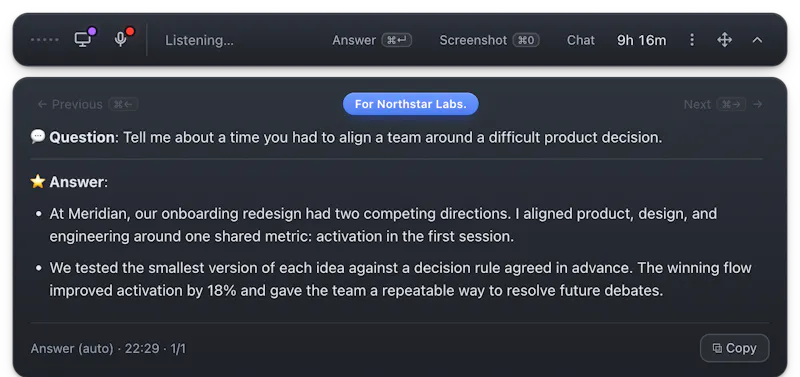Image resolution: width=800 pixels, height=377 pixels.
Task: Click the For Northstar Labs badge
Action: (411, 104)
